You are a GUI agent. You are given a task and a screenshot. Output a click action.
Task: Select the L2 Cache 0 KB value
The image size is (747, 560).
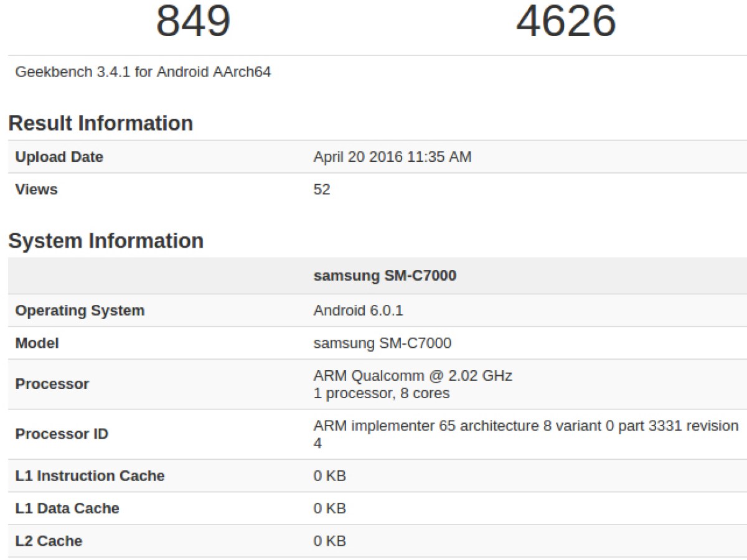click(329, 541)
